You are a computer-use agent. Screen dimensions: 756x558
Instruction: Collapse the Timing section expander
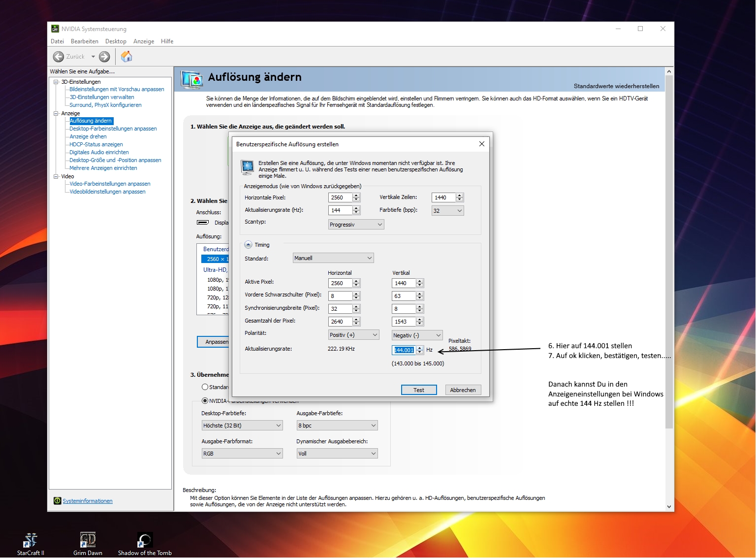(248, 245)
